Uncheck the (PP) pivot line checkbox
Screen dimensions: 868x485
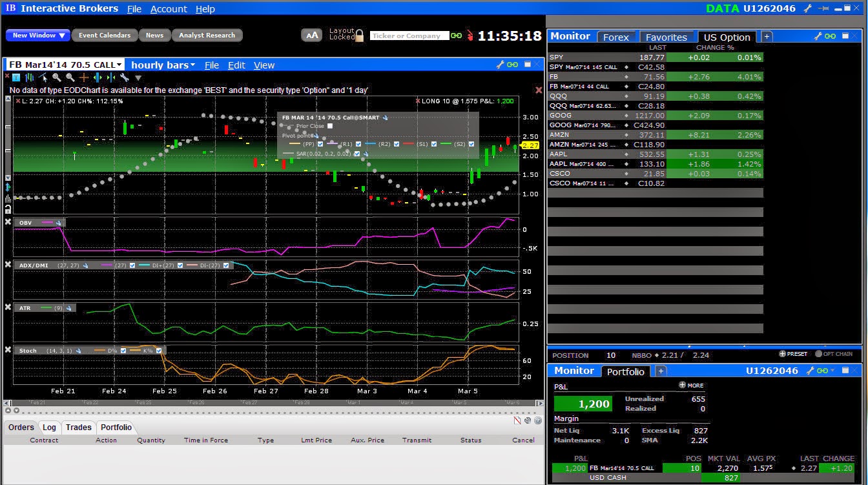coord(320,144)
